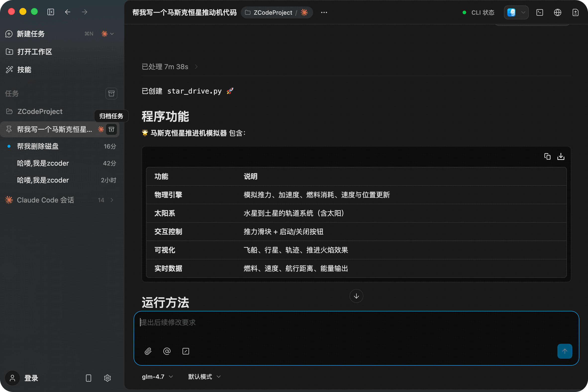Screen dimensions: 588x392
Task: Click the back navigation arrow
Action: click(67, 12)
